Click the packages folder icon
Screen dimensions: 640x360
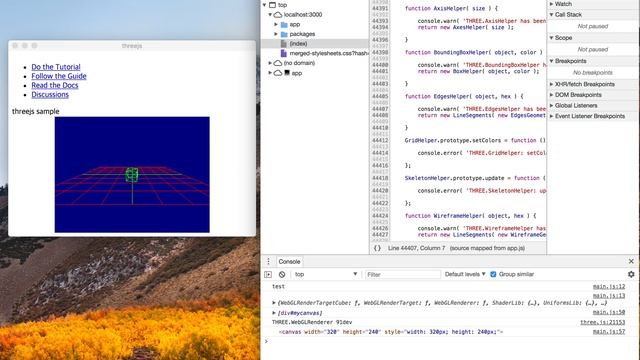(284, 34)
